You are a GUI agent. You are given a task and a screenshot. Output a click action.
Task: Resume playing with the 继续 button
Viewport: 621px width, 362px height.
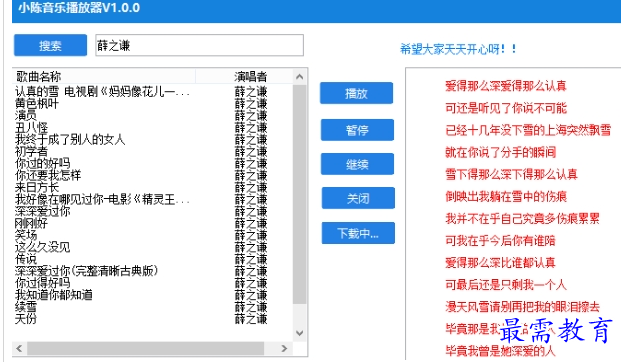click(x=357, y=164)
